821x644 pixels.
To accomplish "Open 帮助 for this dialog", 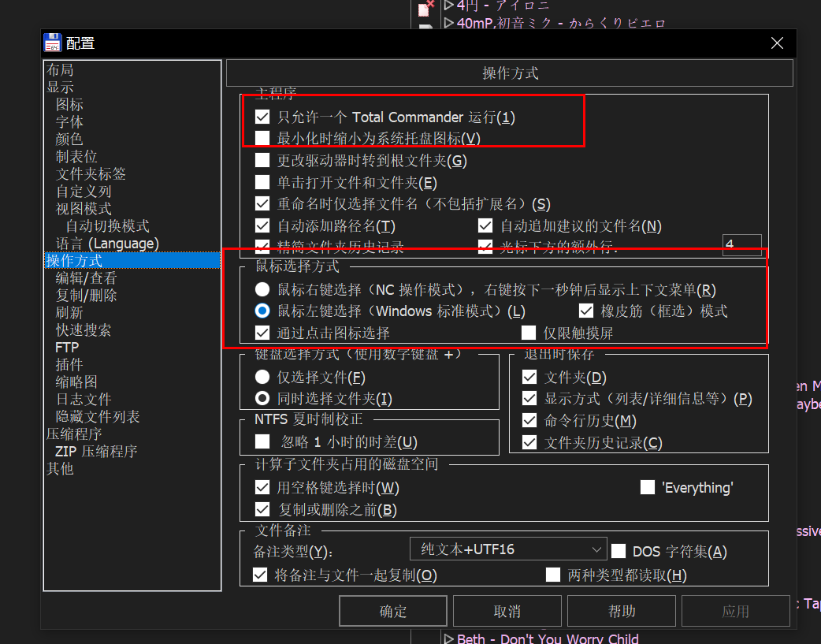I will (x=622, y=611).
